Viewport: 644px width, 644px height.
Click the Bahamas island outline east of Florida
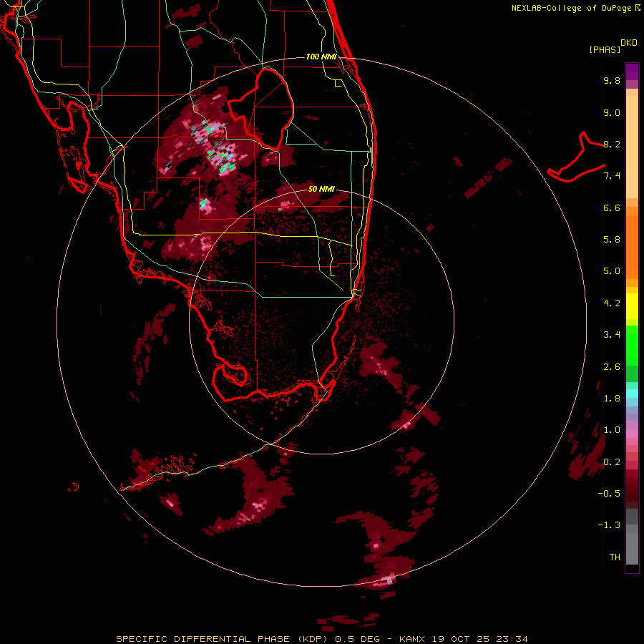coord(576,157)
